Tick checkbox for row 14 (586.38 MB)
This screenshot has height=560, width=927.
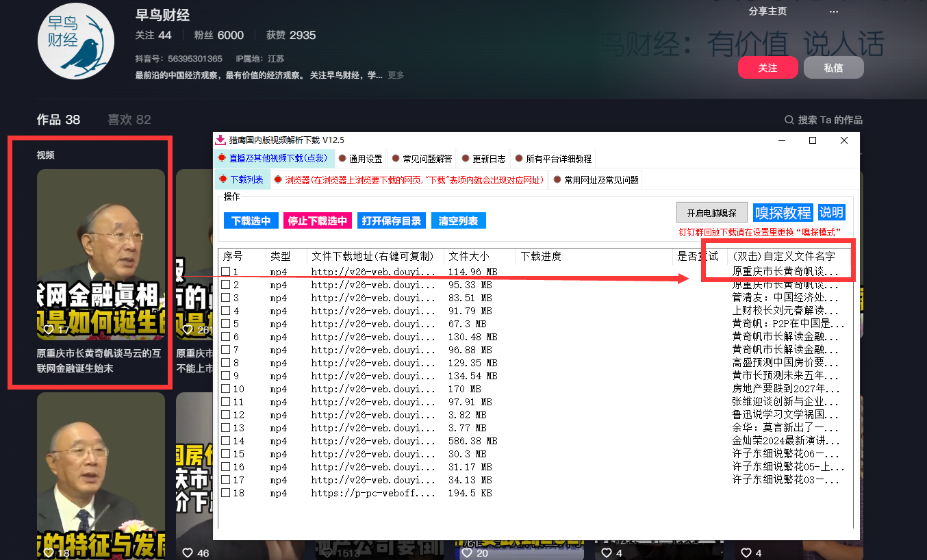point(225,441)
